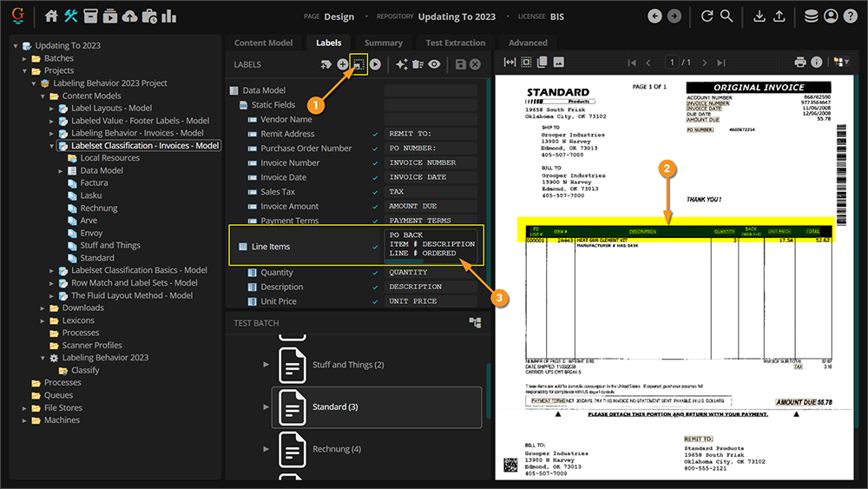Switch to the Content Model tab
Viewport: 868px width, 489px height.
pyautogui.click(x=263, y=43)
